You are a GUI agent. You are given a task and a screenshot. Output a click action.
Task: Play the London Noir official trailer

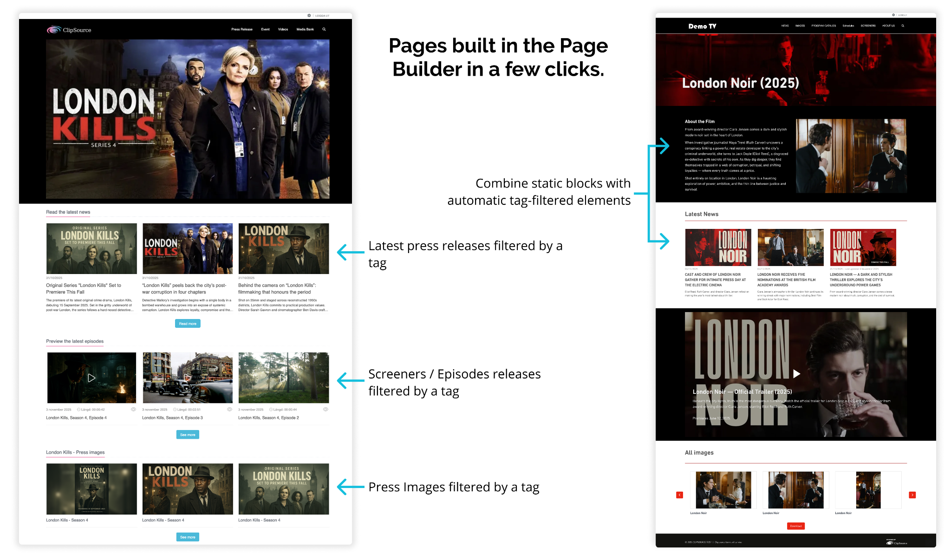pos(797,374)
